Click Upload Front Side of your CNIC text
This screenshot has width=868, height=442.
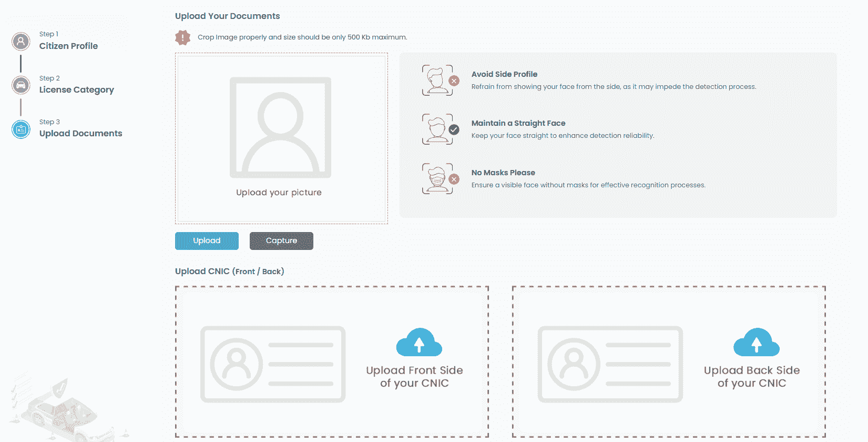click(x=414, y=377)
